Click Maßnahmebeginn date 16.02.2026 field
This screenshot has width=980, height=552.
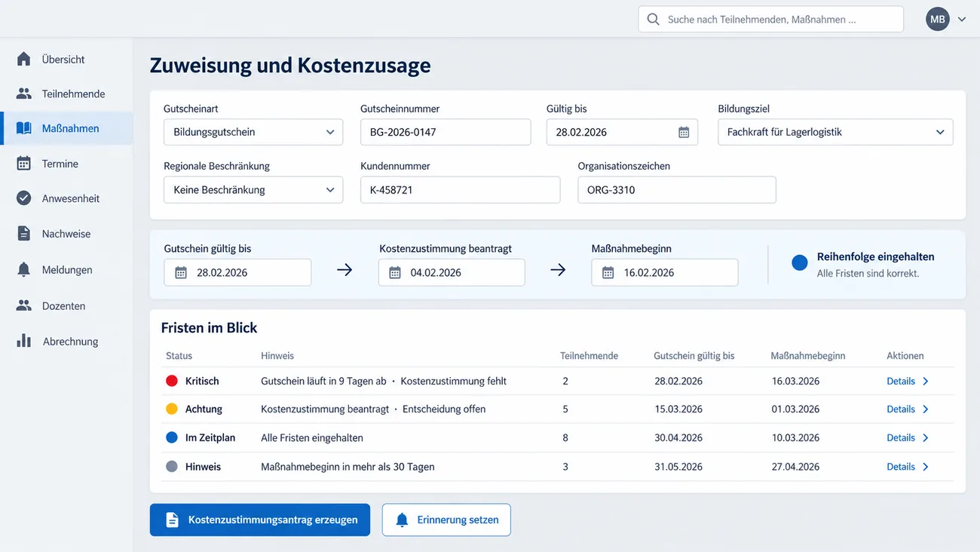click(x=665, y=272)
